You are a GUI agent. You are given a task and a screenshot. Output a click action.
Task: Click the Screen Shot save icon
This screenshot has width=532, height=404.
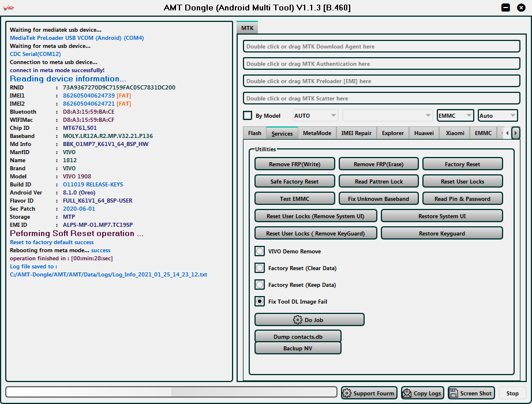454,393
